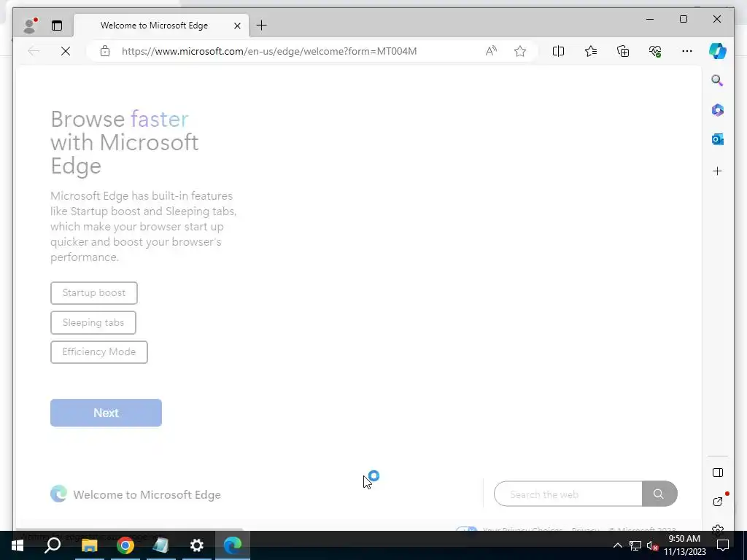
Task: Toggle sidebar visibility panel icon
Action: [x=718, y=472]
